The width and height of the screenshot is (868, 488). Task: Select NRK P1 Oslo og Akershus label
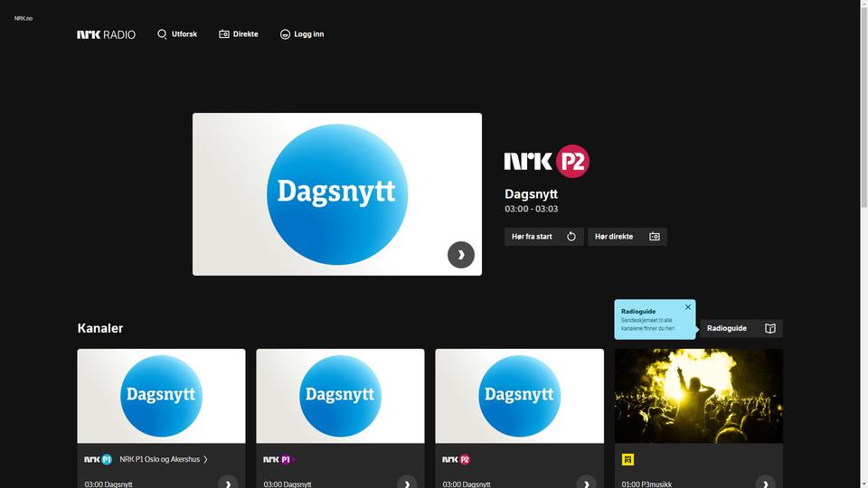point(159,459)
